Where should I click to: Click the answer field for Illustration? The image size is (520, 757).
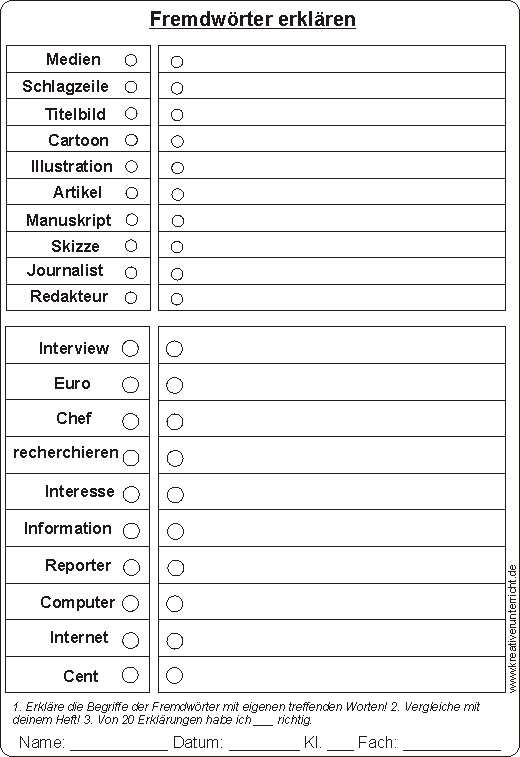332,166
